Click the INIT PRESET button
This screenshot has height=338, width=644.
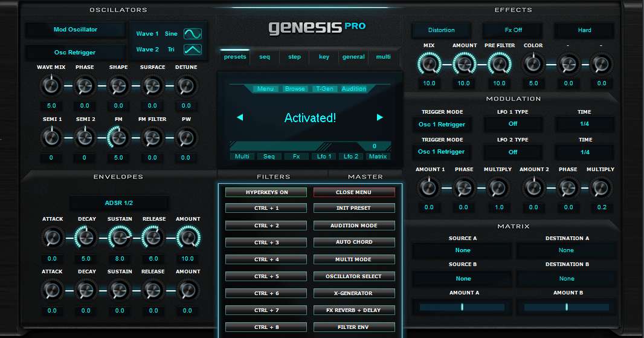tap(354, 208)
